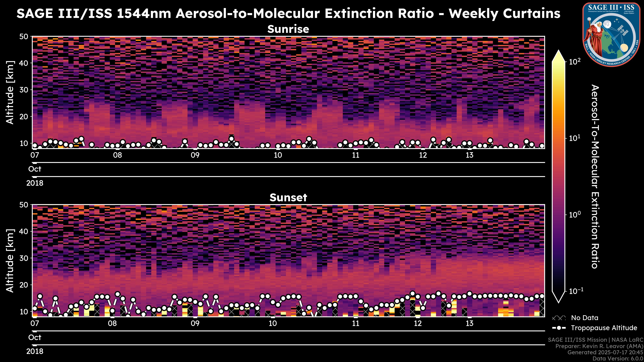
Task: Click the colorbar's upper arrow tip
Action: click(x=559, y=52)
